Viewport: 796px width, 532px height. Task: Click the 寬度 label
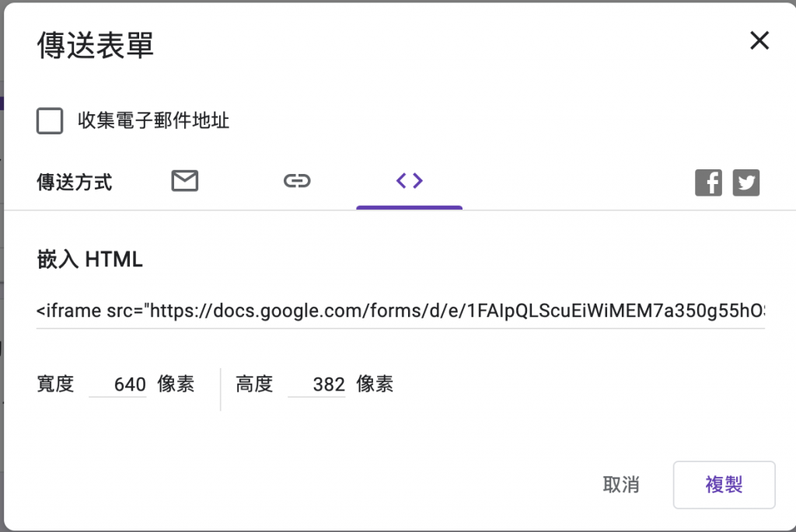click(x=56, y=384)
